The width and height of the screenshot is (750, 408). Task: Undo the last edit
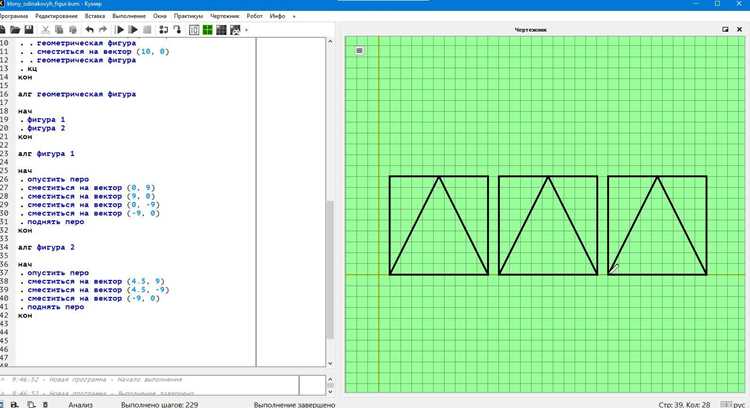point(89,30)
